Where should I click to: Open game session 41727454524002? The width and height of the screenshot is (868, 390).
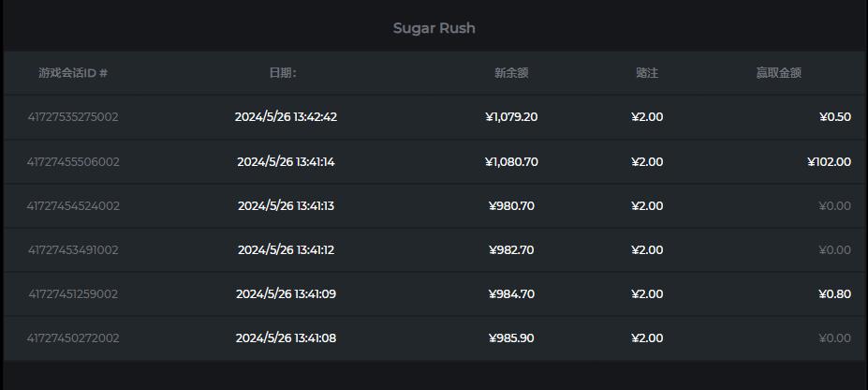tap(73, 206)
